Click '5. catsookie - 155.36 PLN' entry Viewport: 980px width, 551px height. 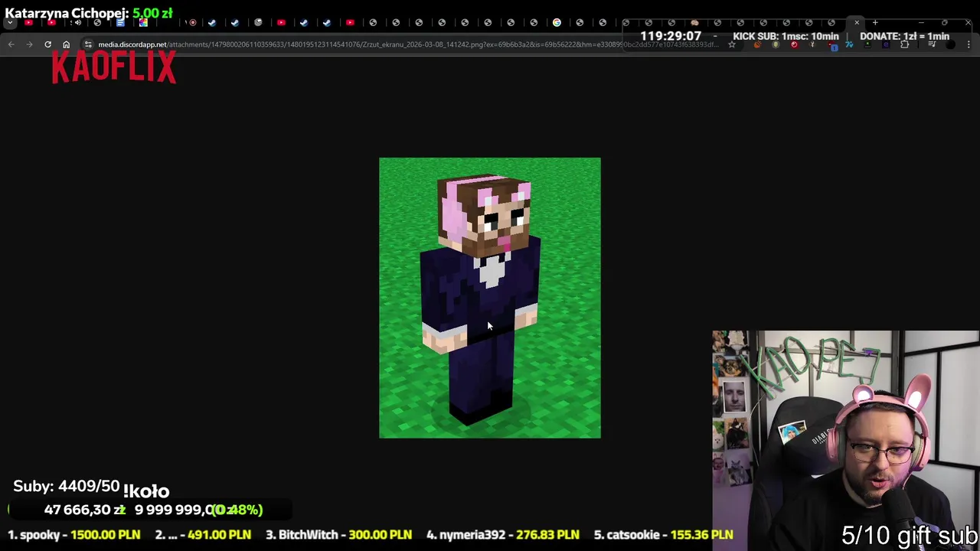click(663, 535)
